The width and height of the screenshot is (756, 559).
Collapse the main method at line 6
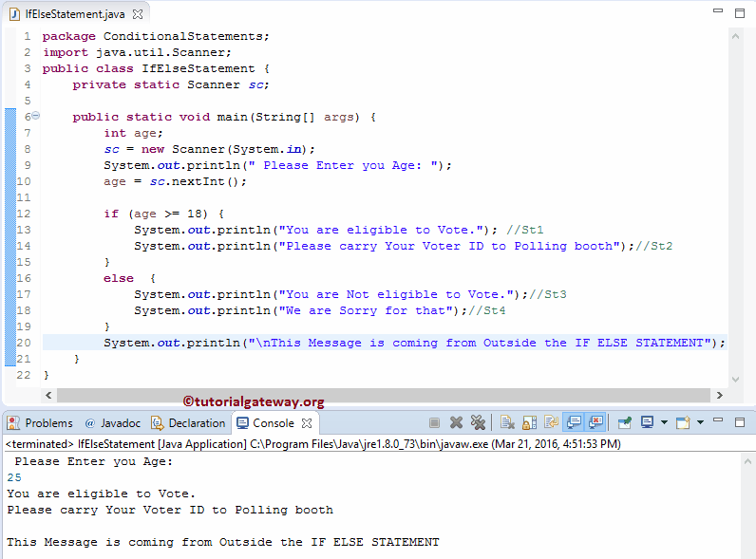click(36, 116)
